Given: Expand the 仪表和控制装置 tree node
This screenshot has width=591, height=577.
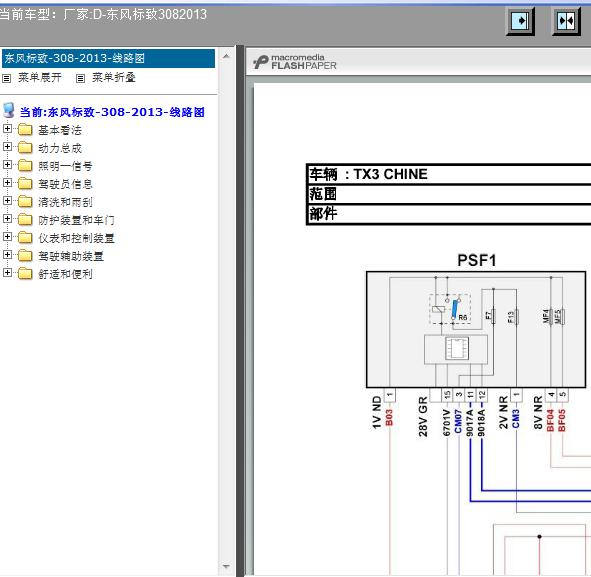Looking at the screenshot, I should click(x=7, y=237).
